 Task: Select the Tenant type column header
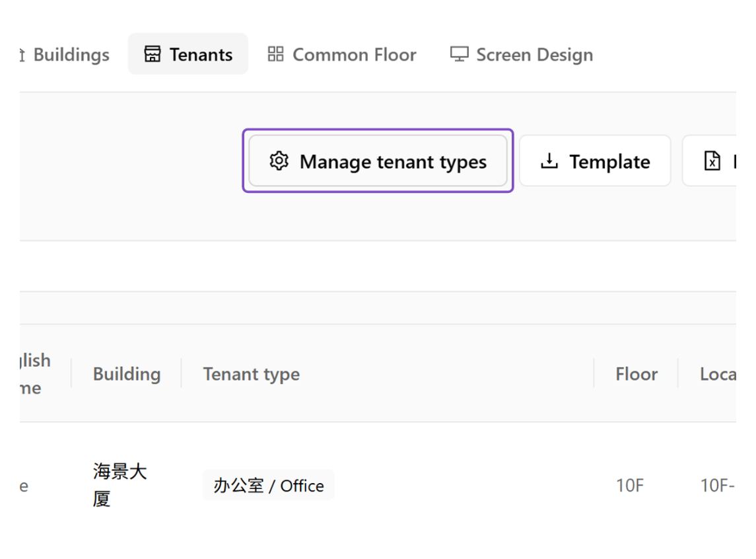pyautogui.click(x=251, y=374)
